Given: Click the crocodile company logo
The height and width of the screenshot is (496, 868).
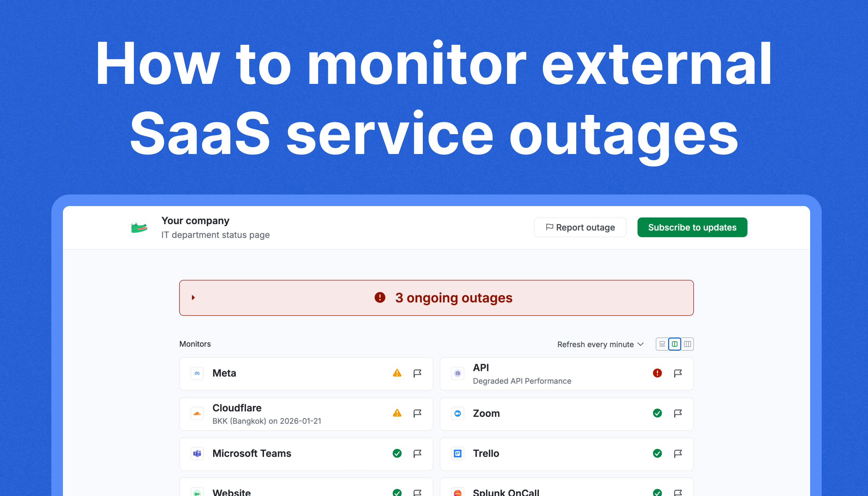Looking at the screenshot, I should [139, 227].
